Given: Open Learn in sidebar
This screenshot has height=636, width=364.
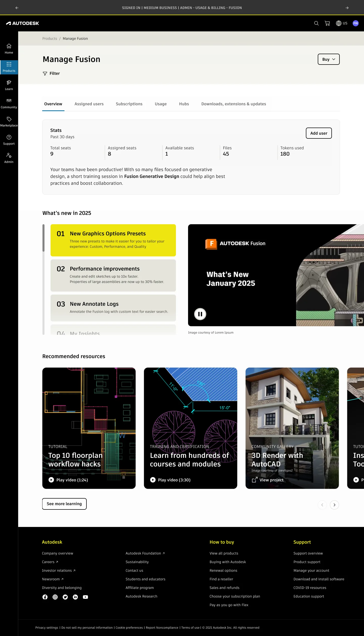Looking at the screenshot, I should click(x=9, y=85).
